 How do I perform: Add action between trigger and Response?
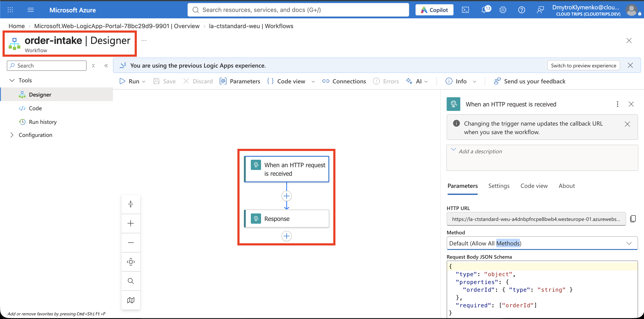(286, 196)
